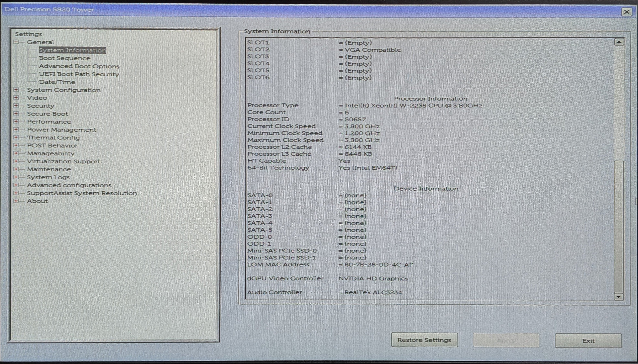Select Thermal Config label
638x364 pixels.
click(53, 137)
